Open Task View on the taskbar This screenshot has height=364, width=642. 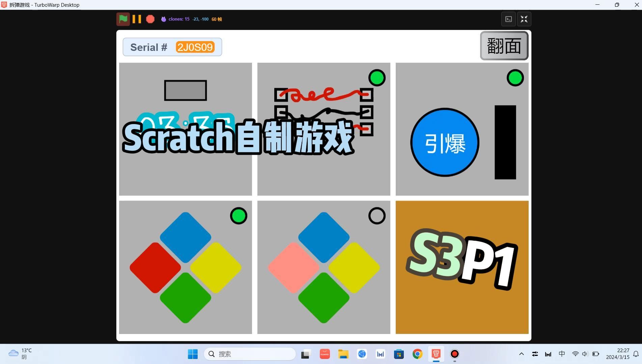tap(306, 354)
